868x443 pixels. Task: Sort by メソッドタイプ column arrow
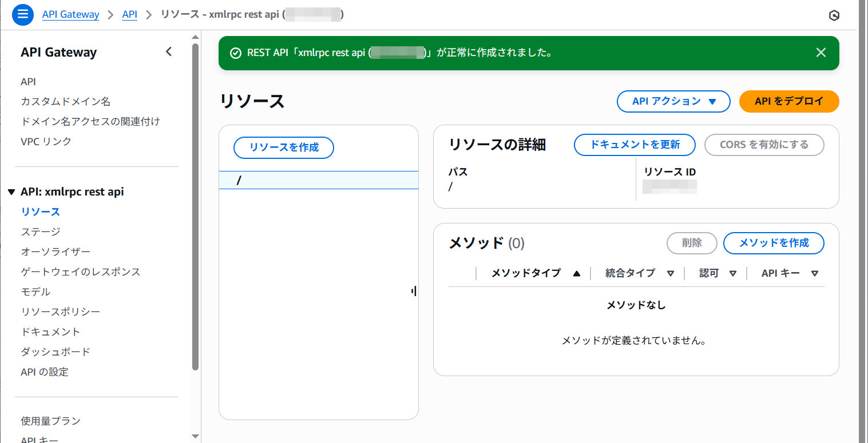[x=576, y=274]
